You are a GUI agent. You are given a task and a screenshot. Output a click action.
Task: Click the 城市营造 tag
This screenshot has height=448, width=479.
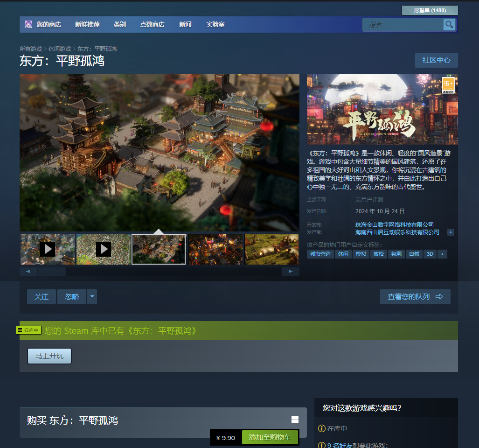tap(320, 254)
